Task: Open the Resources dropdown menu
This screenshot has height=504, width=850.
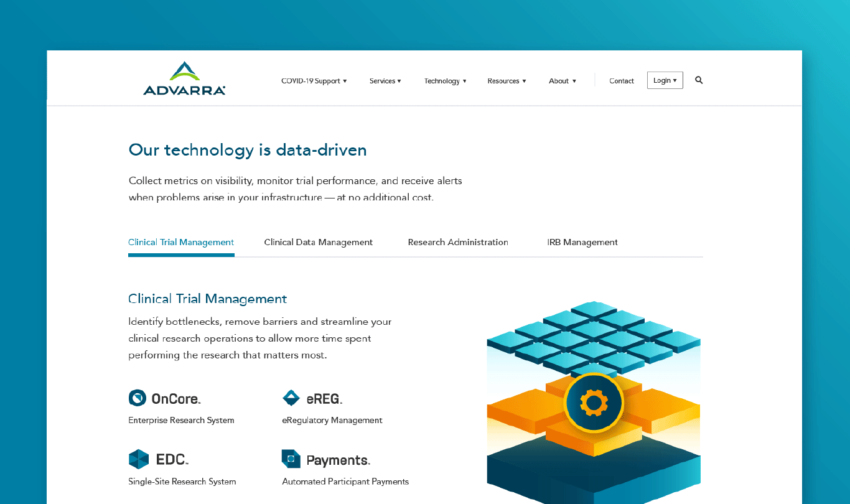Action: [507, 81]
